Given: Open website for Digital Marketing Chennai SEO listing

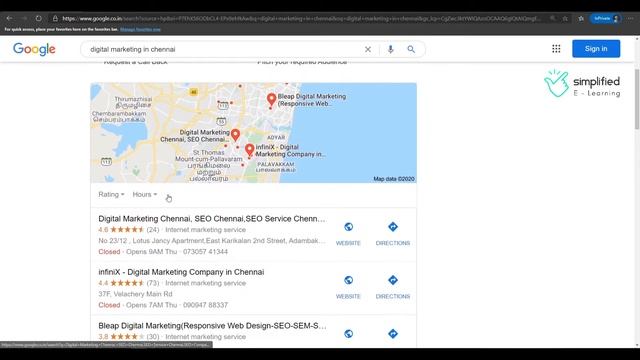Looking at the screenshot, I should (348, 233).
